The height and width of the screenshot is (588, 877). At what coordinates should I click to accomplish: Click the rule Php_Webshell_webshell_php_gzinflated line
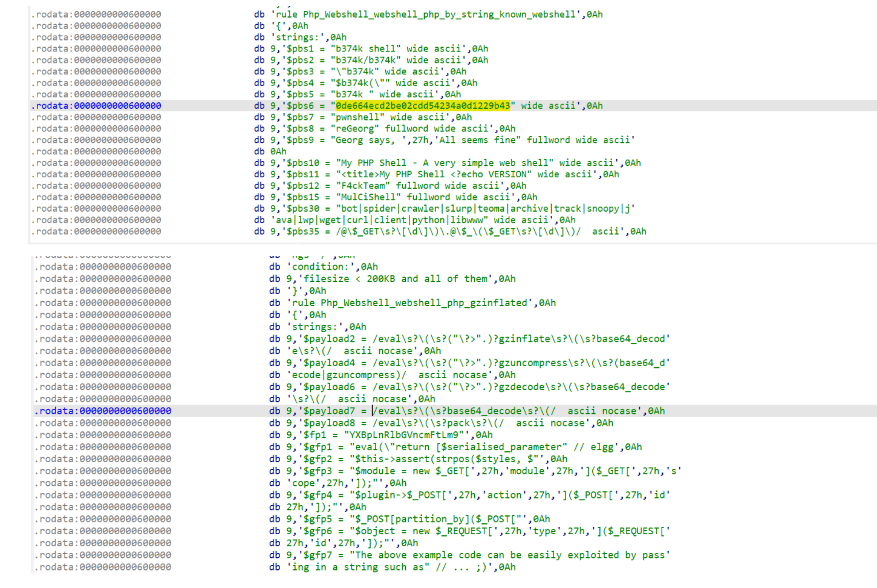(421, 303)
